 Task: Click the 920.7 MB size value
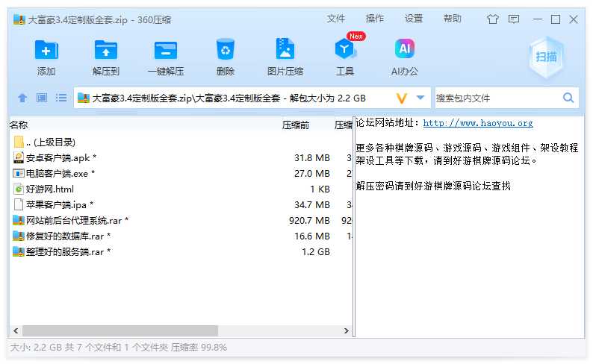click(309, 221)
